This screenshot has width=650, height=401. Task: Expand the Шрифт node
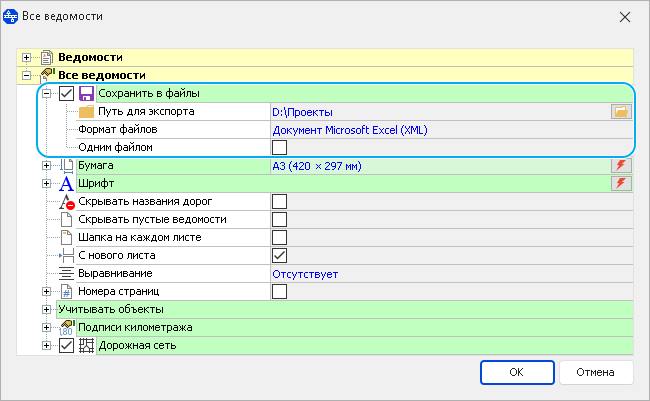(46, 183)
